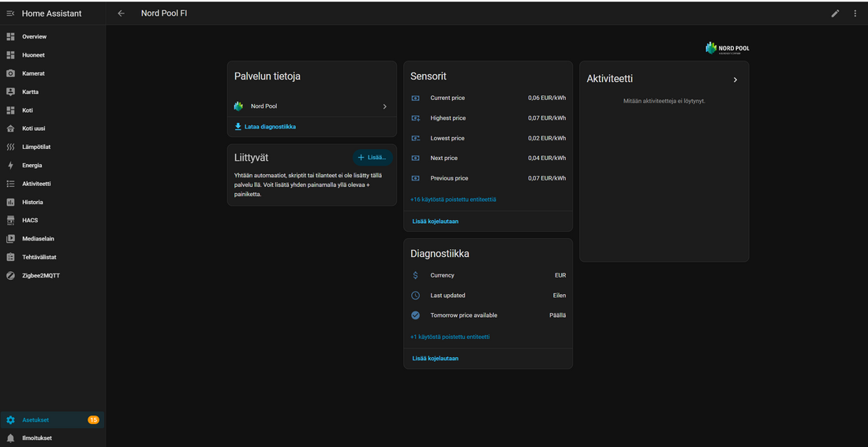Screen dimensions: 868x447
Task: Open the Current price sensor row
Action: [488, 98]
